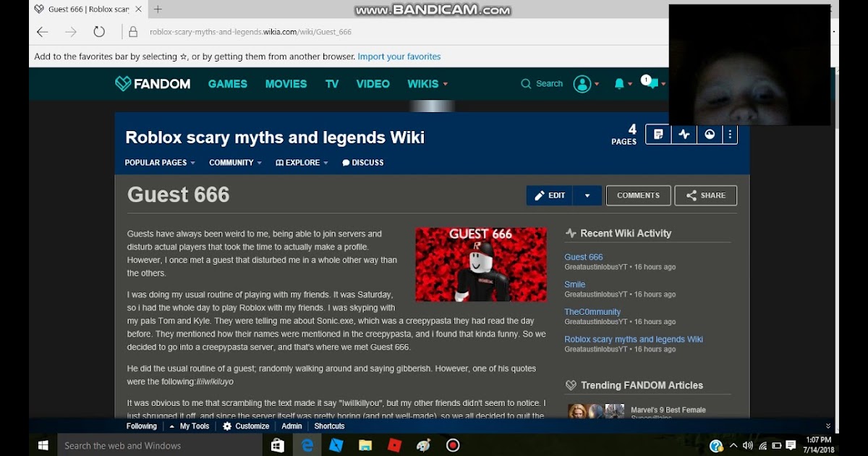Click the blue Roblox Studio taskbar icon

click(x=336, y=446)
